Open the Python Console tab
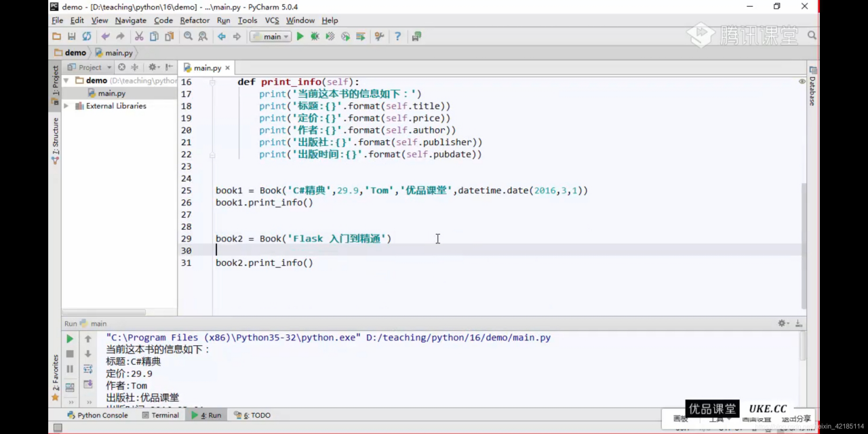The height and width of the screenshot is (434, 868). point(98,415)
